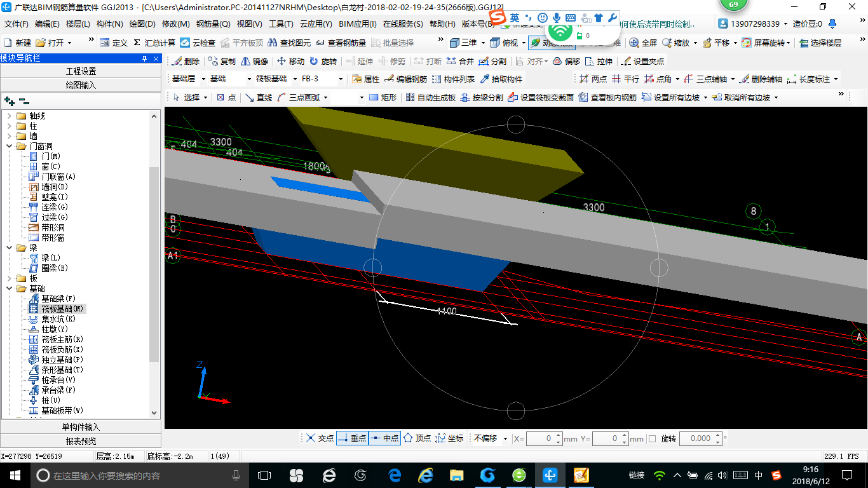Open the 工具(T) menu
Viewport: 868px width, 488px height.
click(281, 24)
